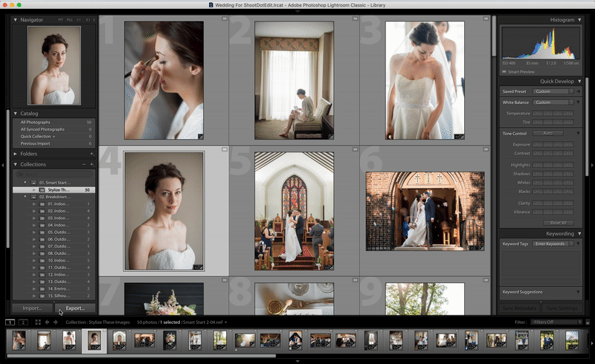Click the Export... button
The image size is (595, 364).
pyautogui.click(x=75, y=308)
